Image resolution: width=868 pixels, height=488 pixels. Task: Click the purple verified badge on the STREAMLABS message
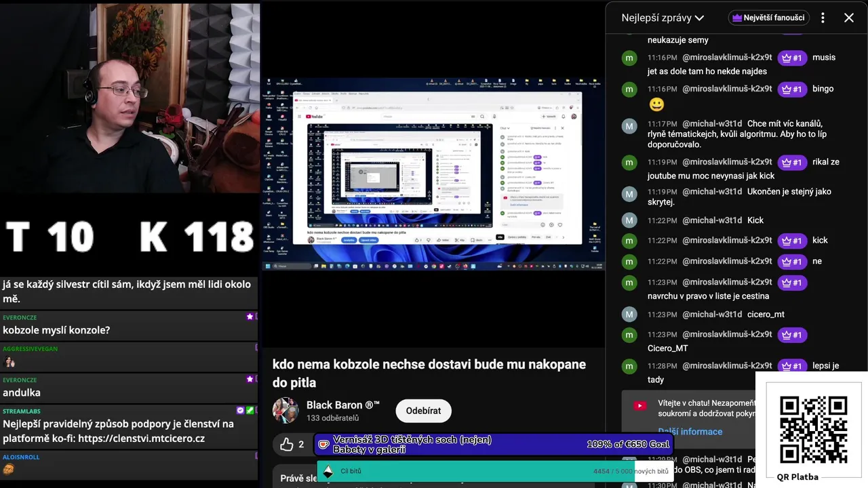click(241, 411)
